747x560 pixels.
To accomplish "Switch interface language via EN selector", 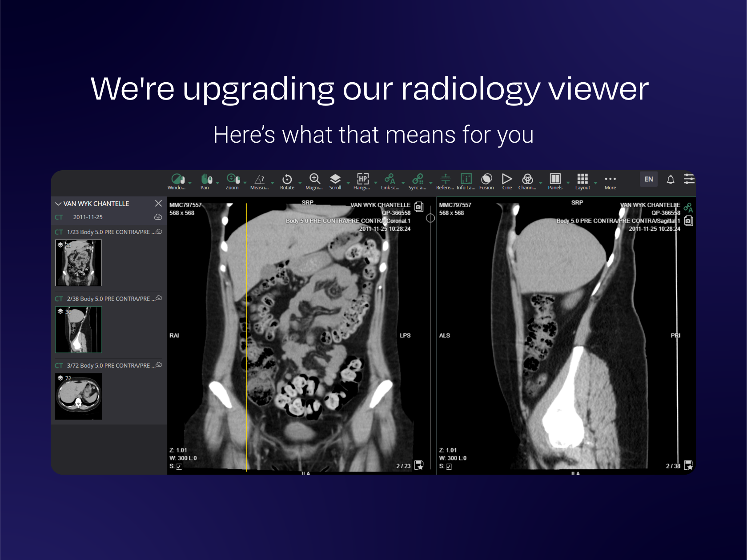I will tap(648, 179).
